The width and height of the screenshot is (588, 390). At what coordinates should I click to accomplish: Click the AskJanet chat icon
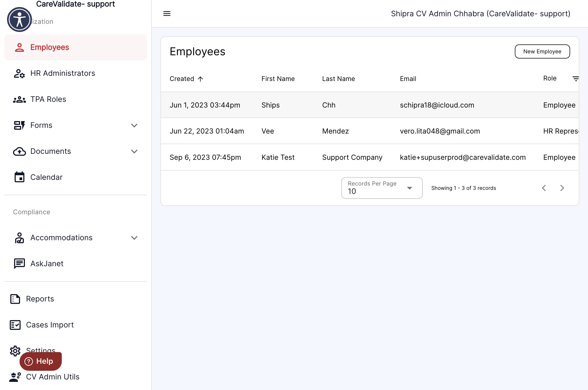click(x=20, y=264)
